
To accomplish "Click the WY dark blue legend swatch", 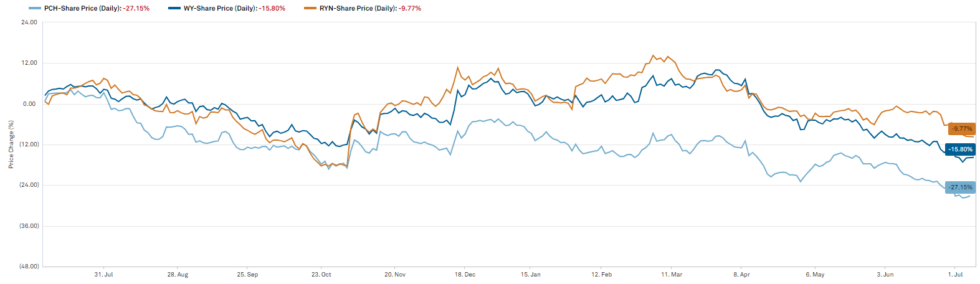I will coord(174,9).
